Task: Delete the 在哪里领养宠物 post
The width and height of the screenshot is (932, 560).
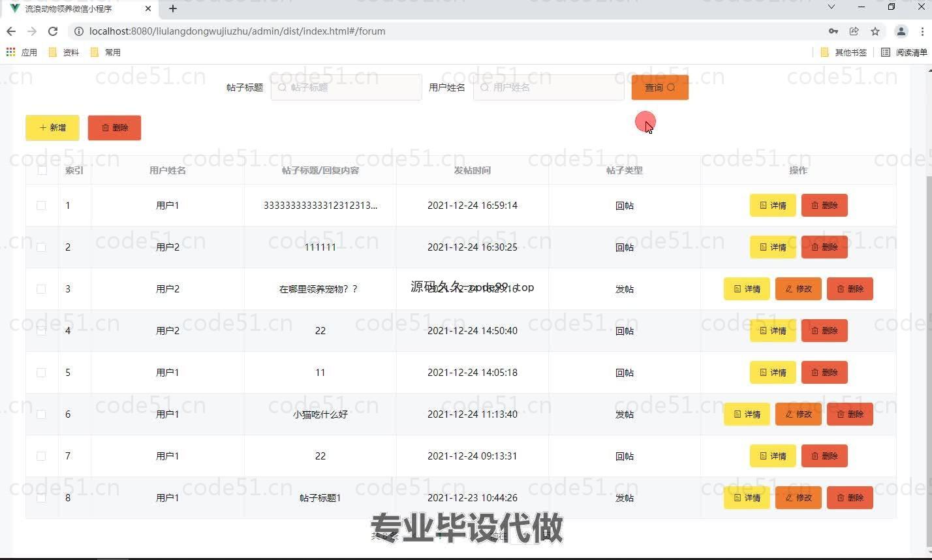Action: [x=850, y=289]
